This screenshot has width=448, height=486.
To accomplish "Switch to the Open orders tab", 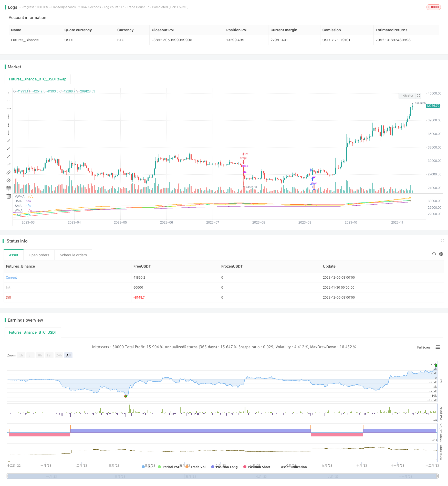I will point(39,255).
